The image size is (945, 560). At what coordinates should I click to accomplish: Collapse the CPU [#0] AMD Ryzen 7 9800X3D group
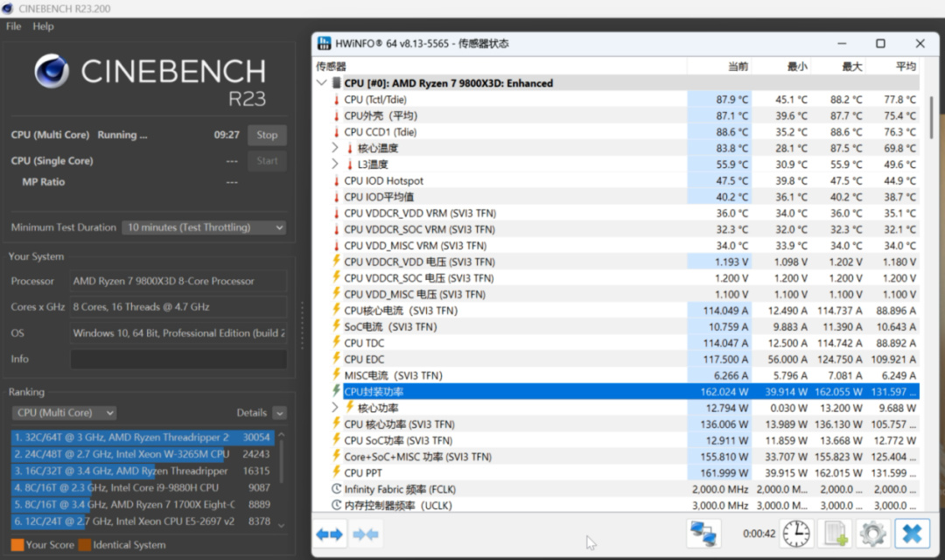tap(322, 82)
